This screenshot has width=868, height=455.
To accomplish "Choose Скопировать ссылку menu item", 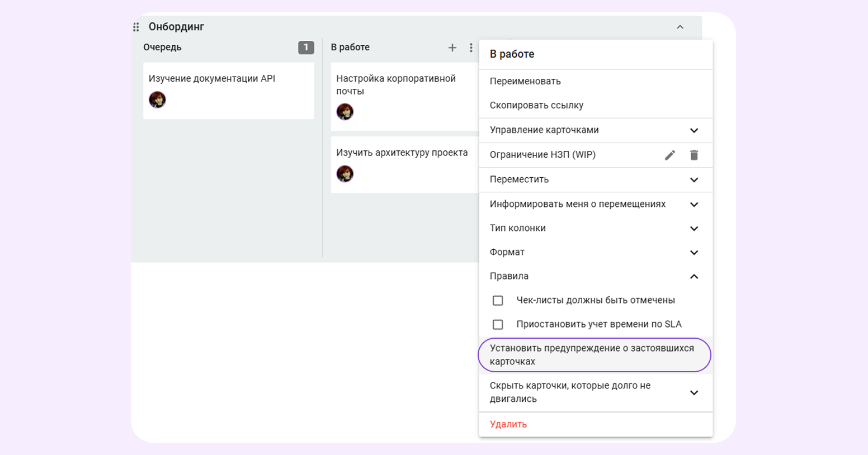I will coord(536,106).
